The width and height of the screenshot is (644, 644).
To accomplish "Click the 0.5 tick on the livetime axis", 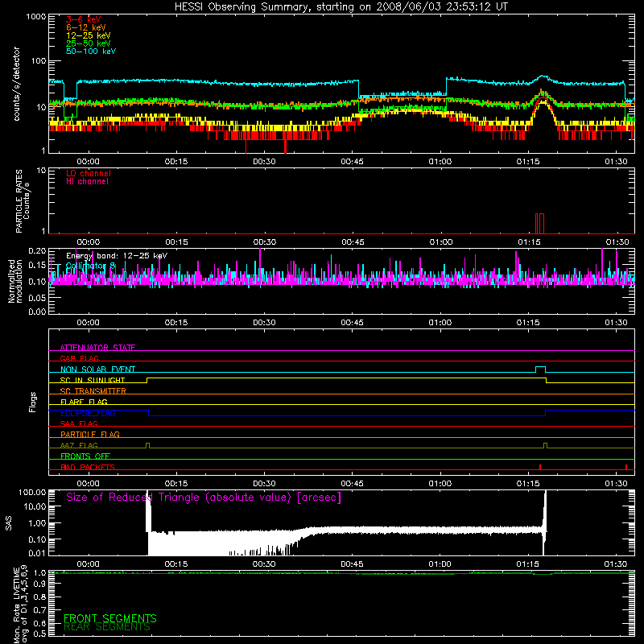I will [39, 634].
